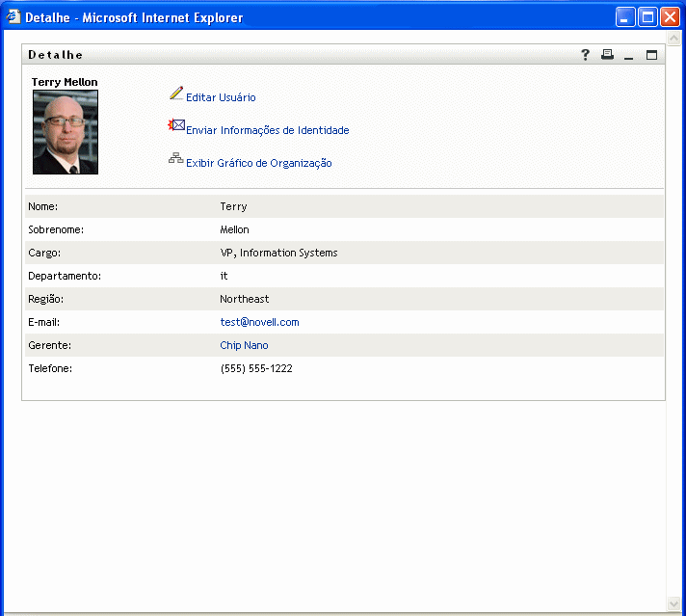The width and height of the screenshot is (686, 616).
Task: Minimize the Detalhe portlet panel
Action: click(x=629, y=58)
